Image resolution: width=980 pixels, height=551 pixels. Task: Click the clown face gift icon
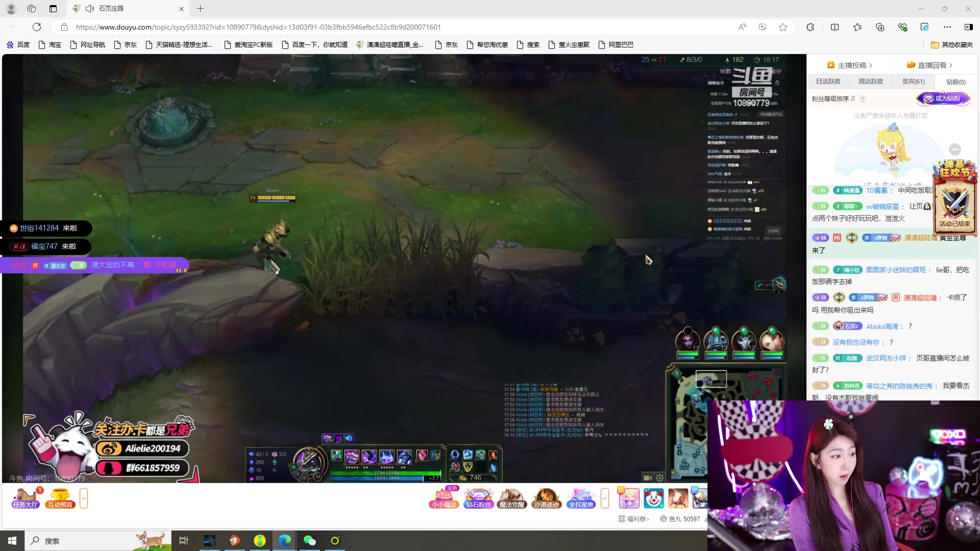click(x=653, y=498)
